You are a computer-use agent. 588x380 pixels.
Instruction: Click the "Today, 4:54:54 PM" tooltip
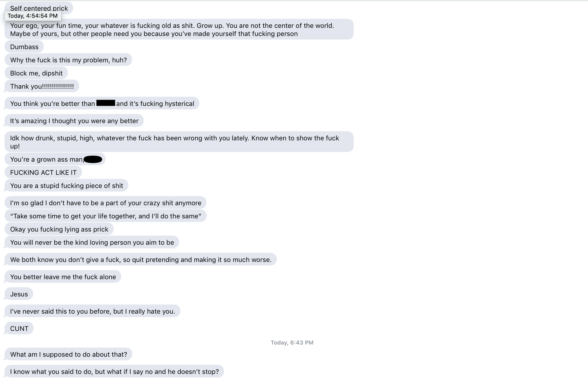coord(33,16)
